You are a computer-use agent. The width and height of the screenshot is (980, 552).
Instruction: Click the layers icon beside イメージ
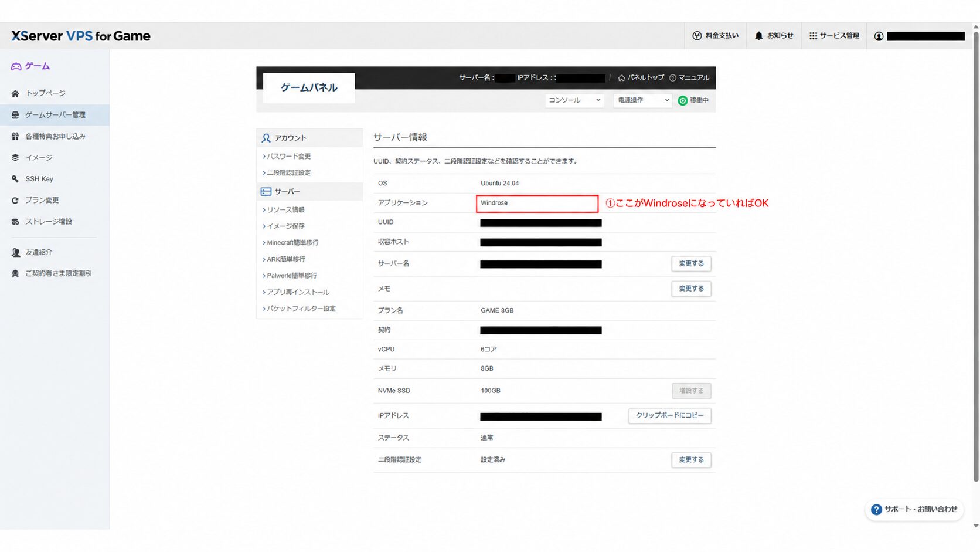(15, 157)
